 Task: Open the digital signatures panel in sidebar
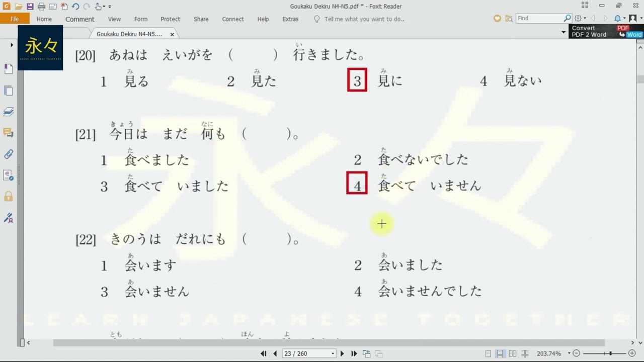point(8,175)
